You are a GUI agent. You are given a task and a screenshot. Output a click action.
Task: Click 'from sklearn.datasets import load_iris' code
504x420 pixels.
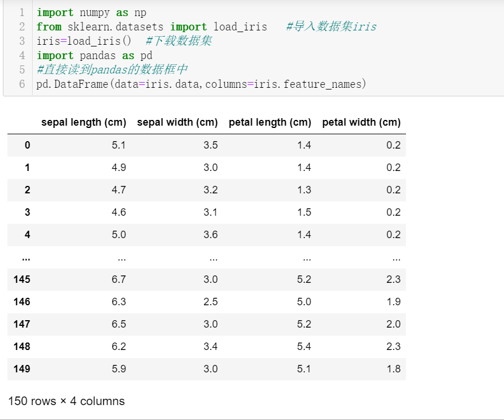tap(152, 27)
